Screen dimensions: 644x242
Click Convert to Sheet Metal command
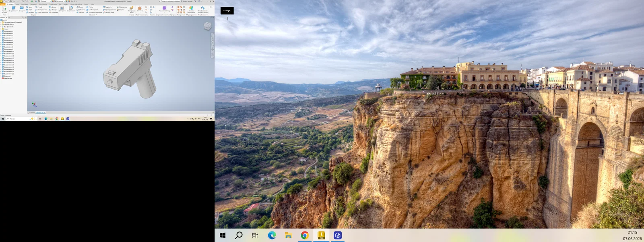point(203,10)
